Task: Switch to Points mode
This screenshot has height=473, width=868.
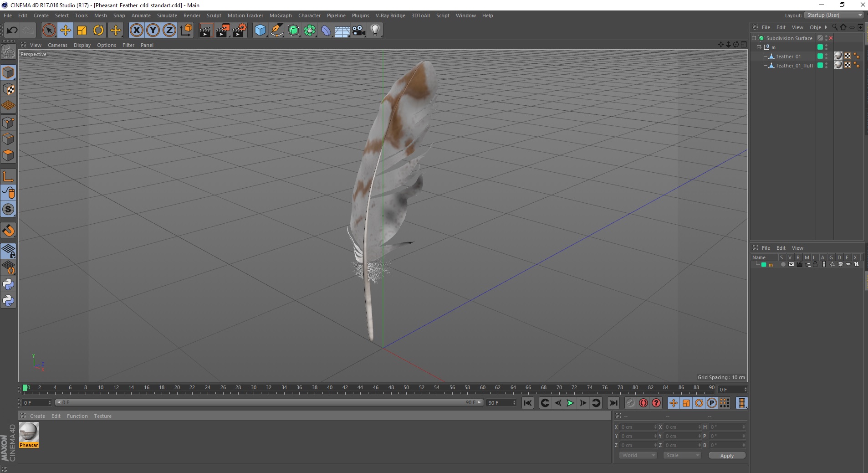Action: (8, 123)
